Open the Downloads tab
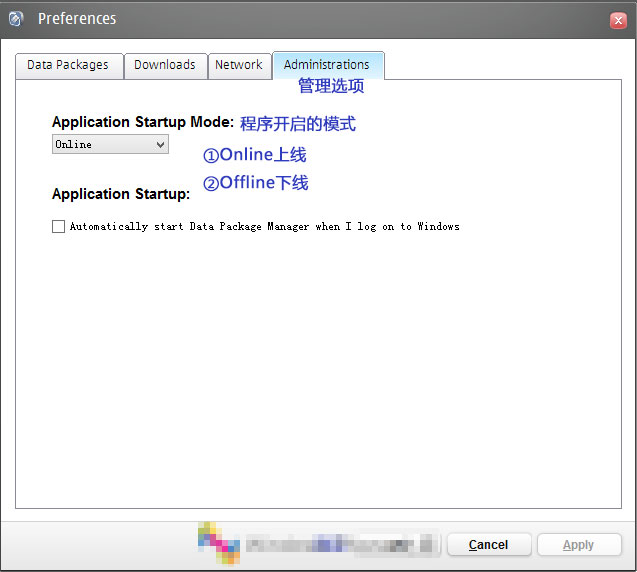637x572 pixels. click(x=166, y=66)
